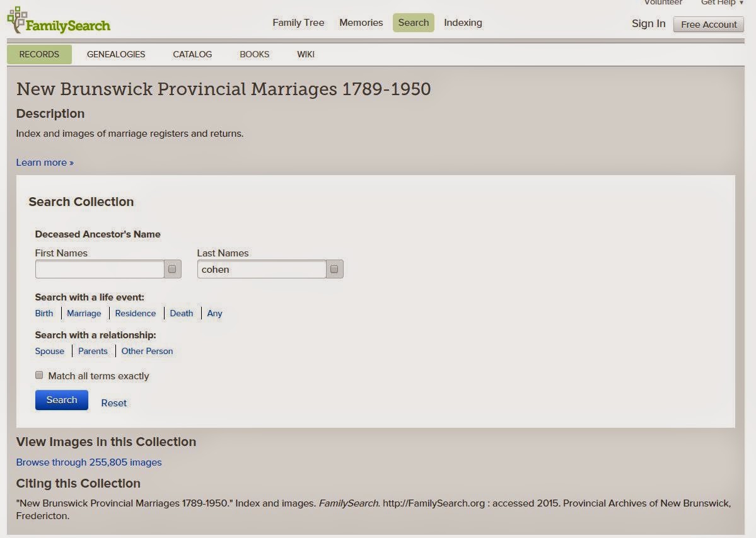Open the Catalog tab
The image size is (756, 538).
tap(192, 54)
